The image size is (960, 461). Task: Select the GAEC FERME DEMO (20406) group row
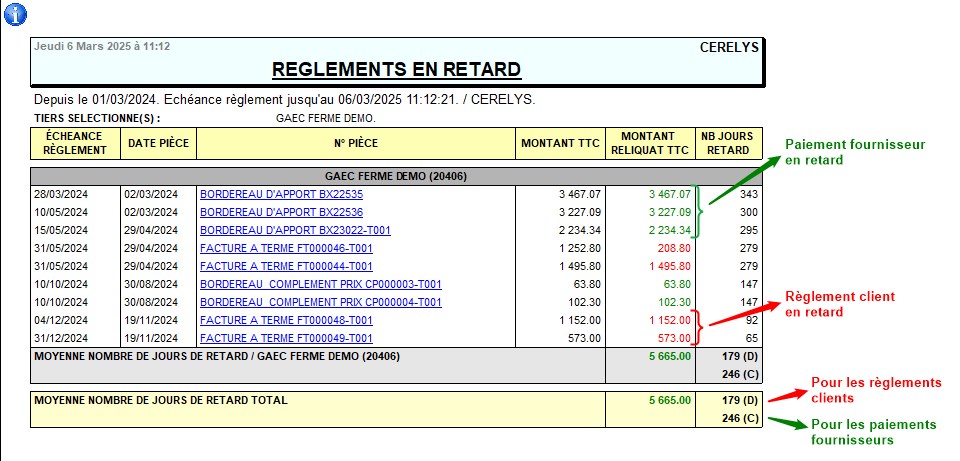[x=396, y=176]
